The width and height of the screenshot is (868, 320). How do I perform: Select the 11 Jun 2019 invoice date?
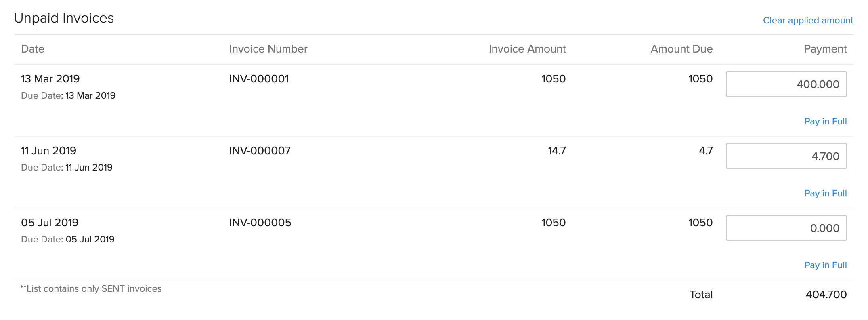tap(48, 151)
